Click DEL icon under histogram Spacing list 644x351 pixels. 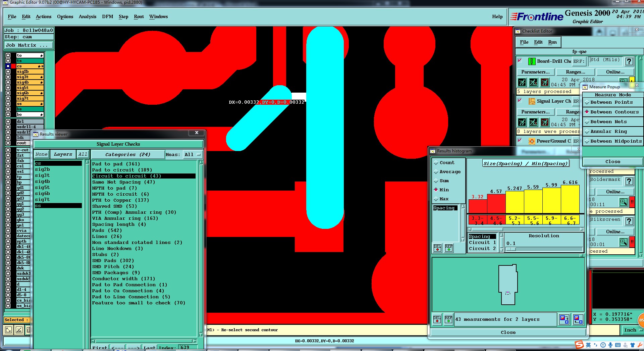click(x=437, y=248)
